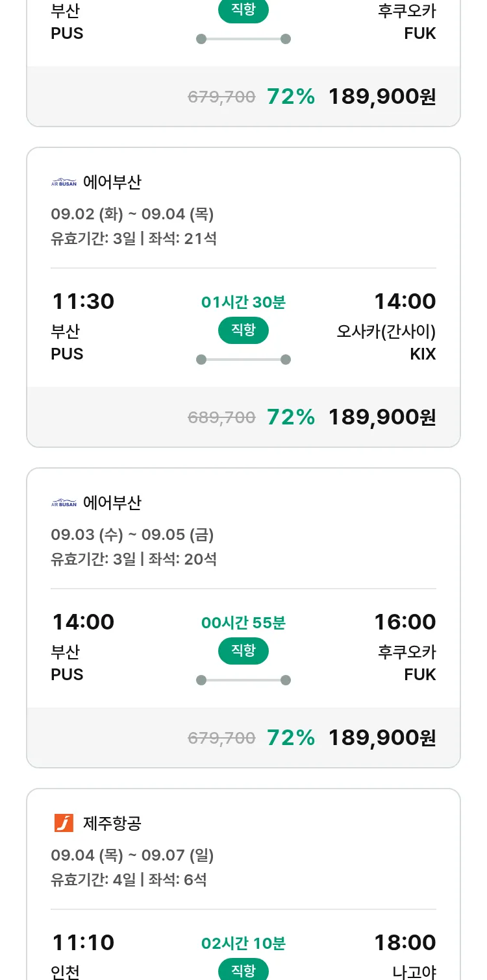The width and height of the screenshot is (487, 980).
Task: Open the 제주항공 airline name
Action: tap(112, 823)
